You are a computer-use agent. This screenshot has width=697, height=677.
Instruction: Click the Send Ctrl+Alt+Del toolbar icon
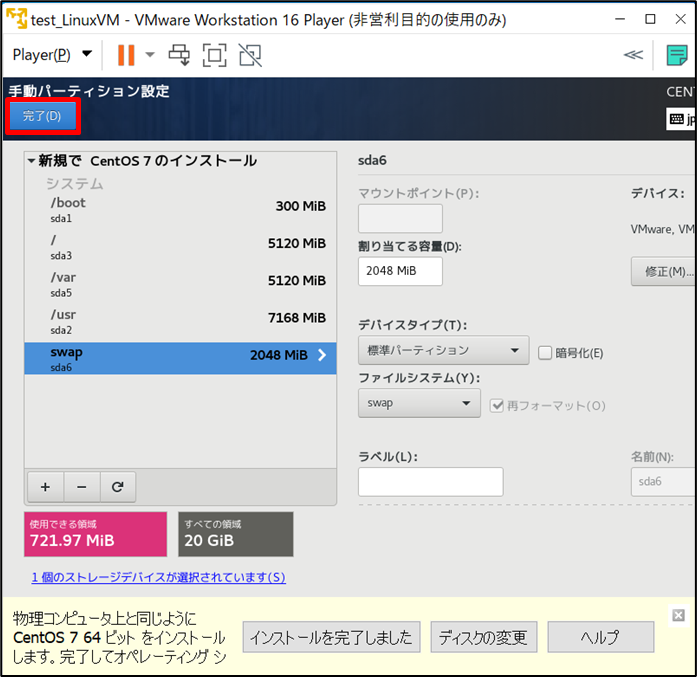179,55
